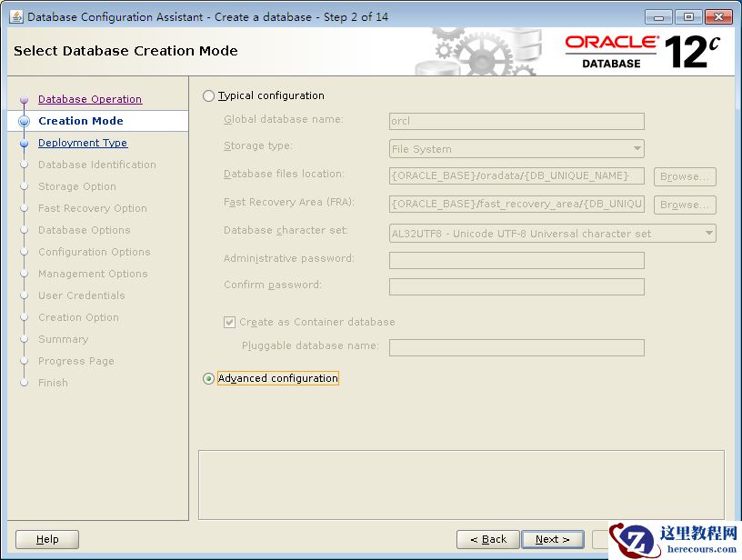Open the Storage type dropdown
Screen dimensions: 742x560
[516, 149]
